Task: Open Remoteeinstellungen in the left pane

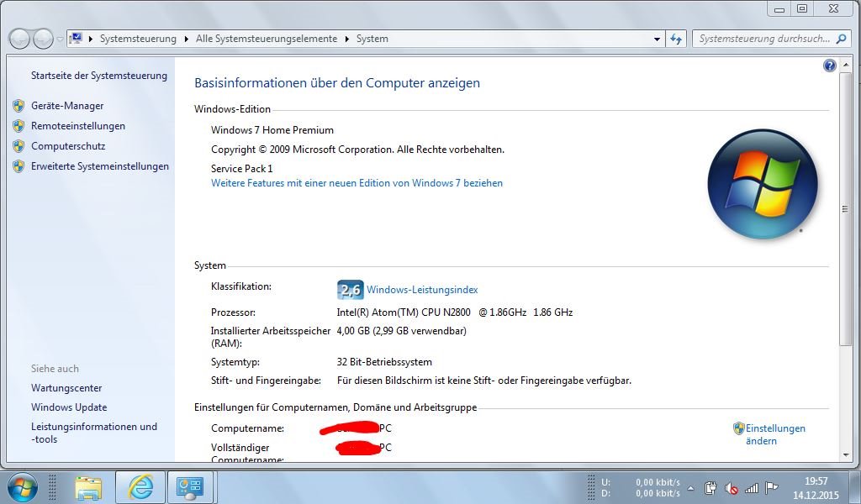Action: click(78, 126)
